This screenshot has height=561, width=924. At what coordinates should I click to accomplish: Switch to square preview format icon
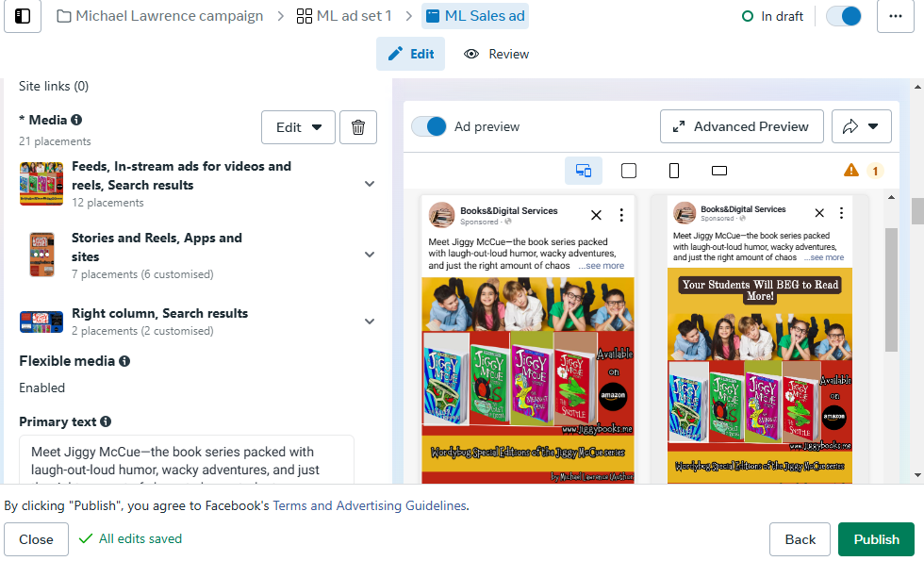(x=629, y=171)
